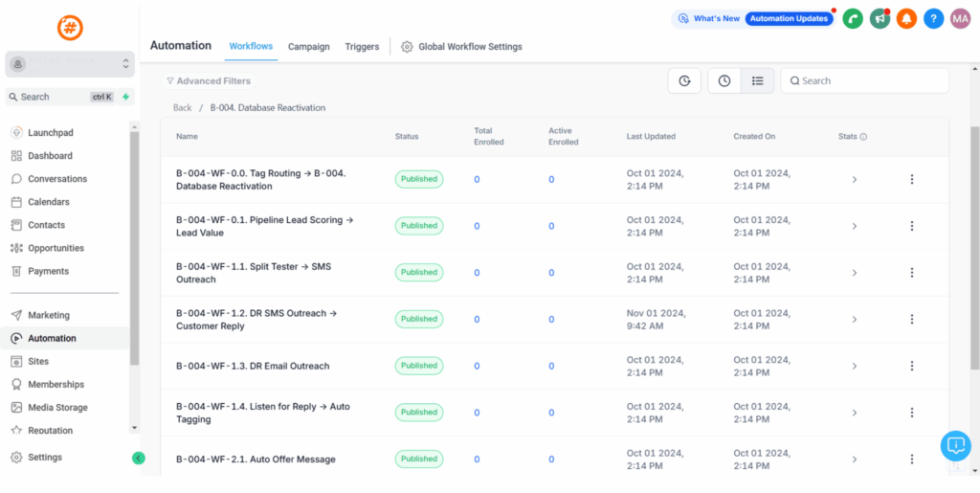Switch to the Campaign tab
The width and height of the screenshot is (980, 493).
[308, 46]
